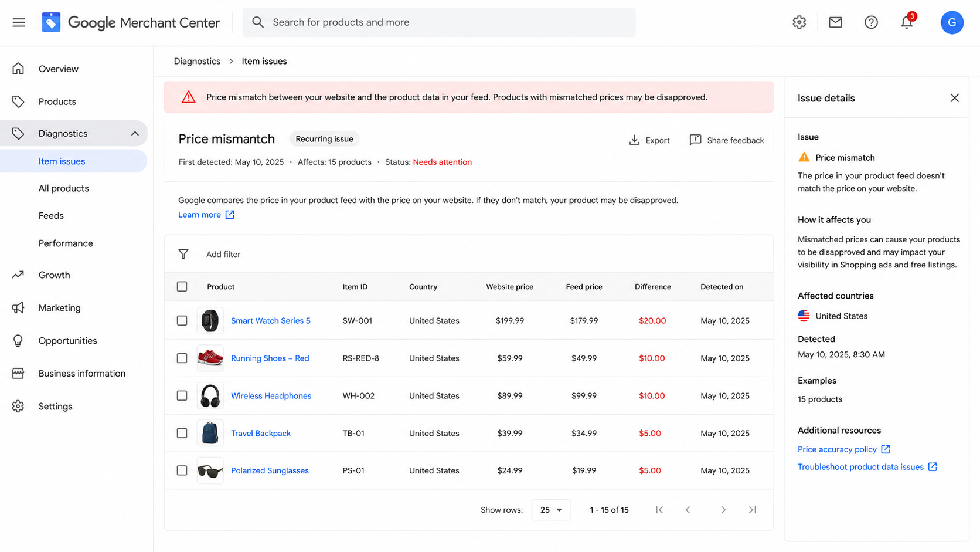Click the Business information storefront icon
980x552 pixels.
[x=18, y=373]
